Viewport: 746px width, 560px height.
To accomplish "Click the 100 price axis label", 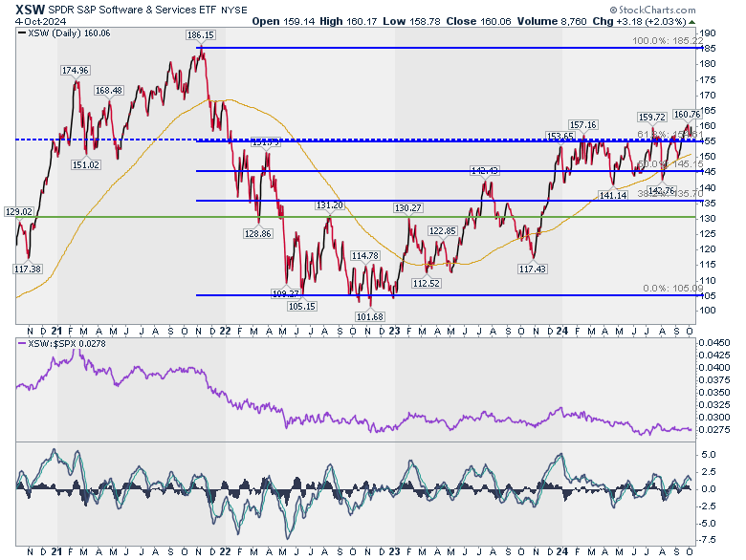I will [708, 311].
